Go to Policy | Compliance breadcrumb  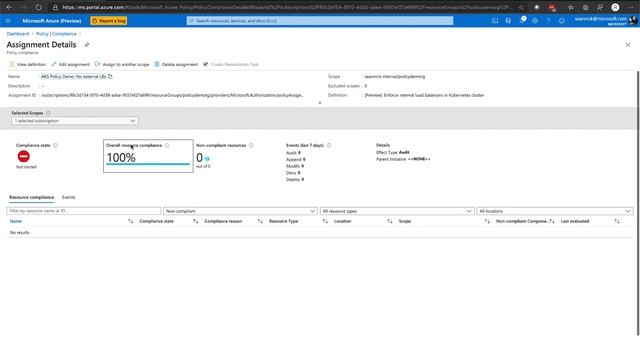[x=56, y=34]
